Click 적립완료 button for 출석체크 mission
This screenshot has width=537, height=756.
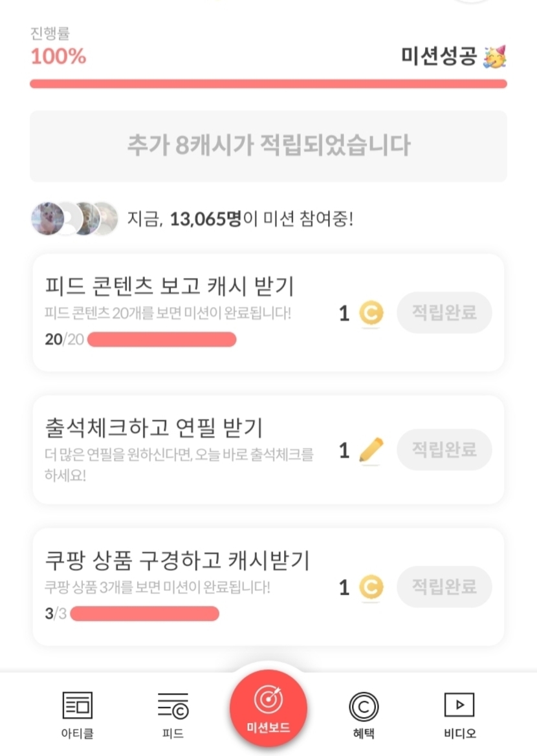(x=444, y=449)
